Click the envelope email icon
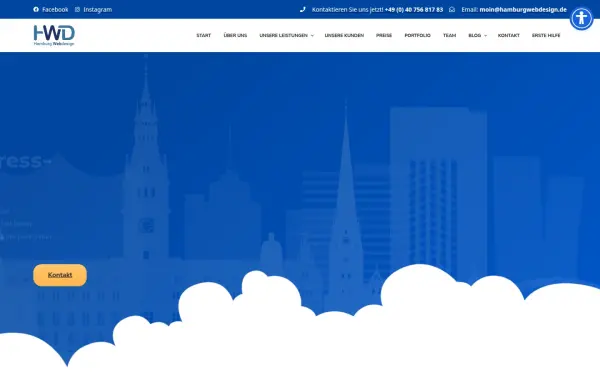Image resolution: width=600 pixels, height=375 pixels. 452,9
